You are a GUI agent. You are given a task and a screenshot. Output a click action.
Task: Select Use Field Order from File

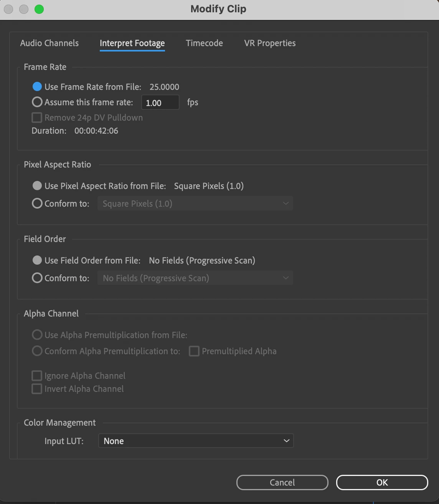point(37,260)
